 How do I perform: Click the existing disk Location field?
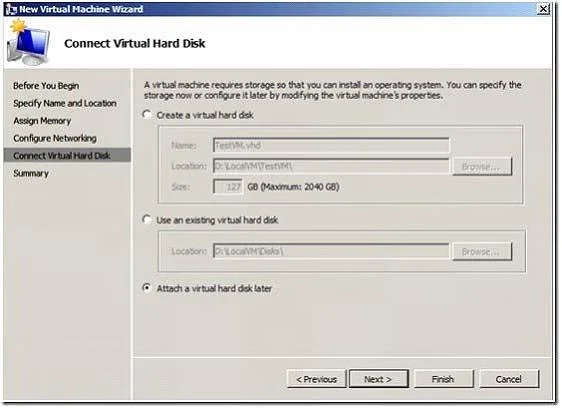[330, 251]
